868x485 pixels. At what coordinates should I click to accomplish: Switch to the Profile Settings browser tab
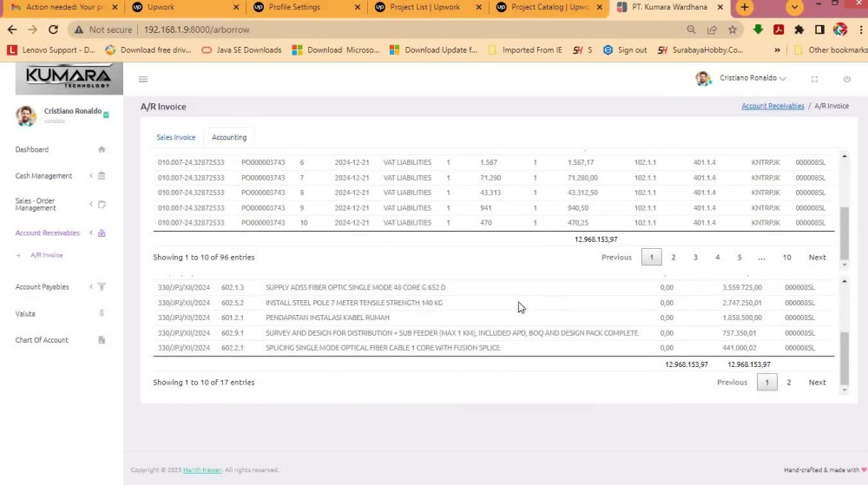[306, 7]
